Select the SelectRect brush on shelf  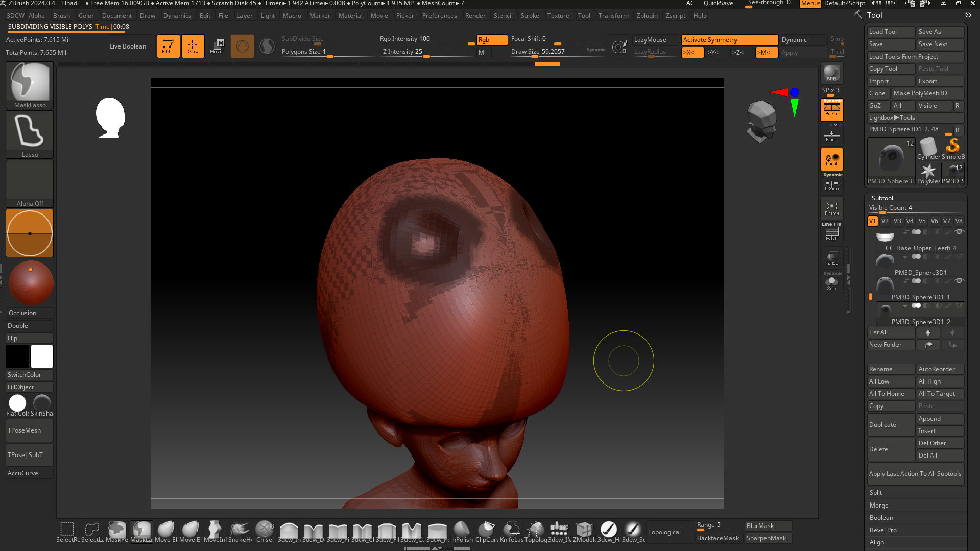click(x=67, y=532)
